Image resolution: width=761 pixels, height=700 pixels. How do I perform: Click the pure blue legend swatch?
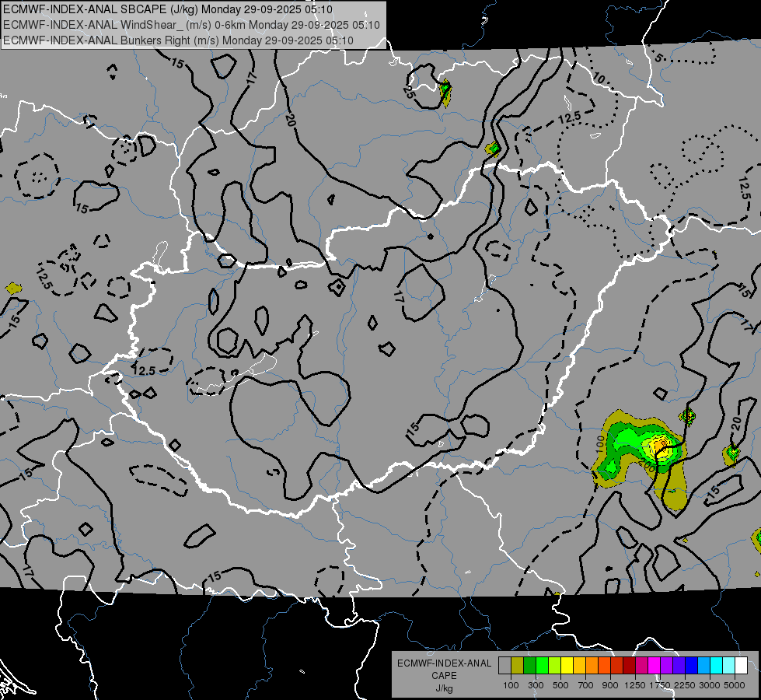(x=692, y=666)
